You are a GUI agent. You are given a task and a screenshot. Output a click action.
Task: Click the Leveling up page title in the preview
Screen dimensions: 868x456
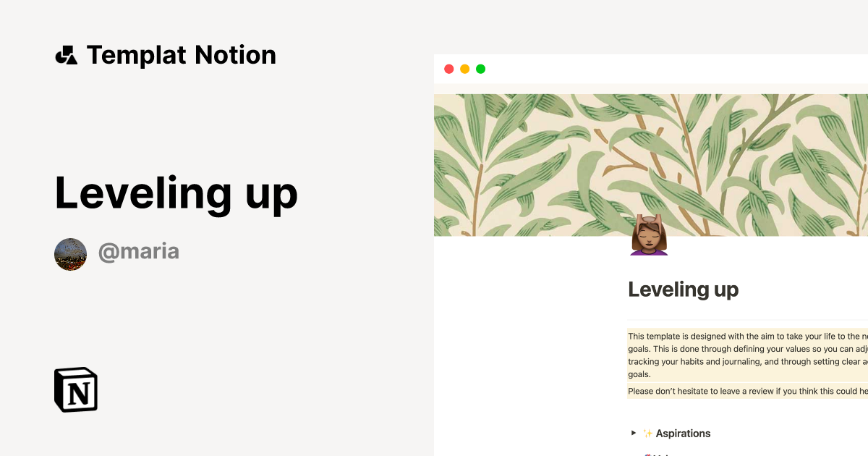pyautogui.click(x=683, y=290)
